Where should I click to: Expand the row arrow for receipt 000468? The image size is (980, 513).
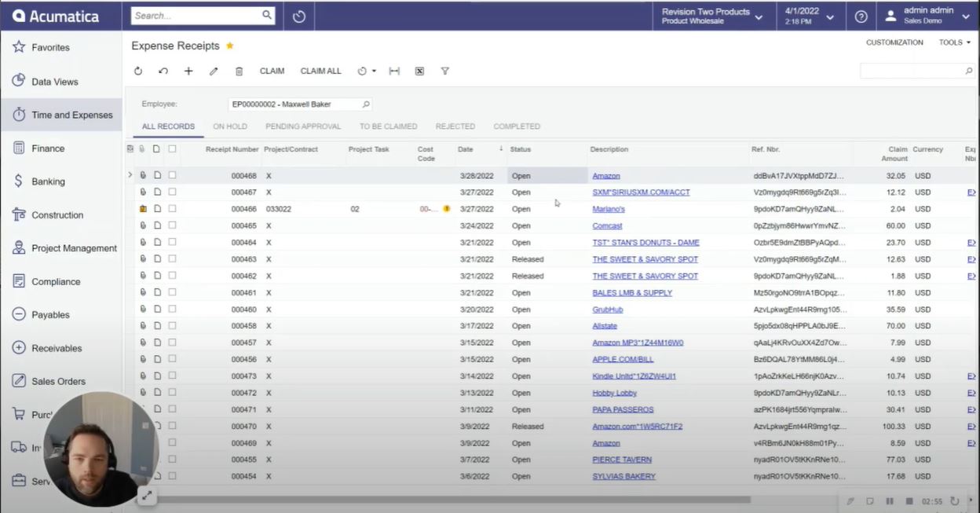point(130,175)
